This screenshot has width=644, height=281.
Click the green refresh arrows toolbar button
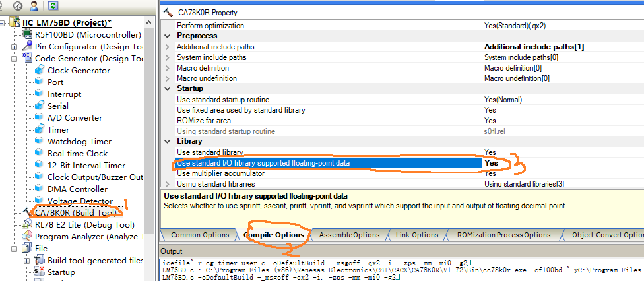(x=53, y=6)
